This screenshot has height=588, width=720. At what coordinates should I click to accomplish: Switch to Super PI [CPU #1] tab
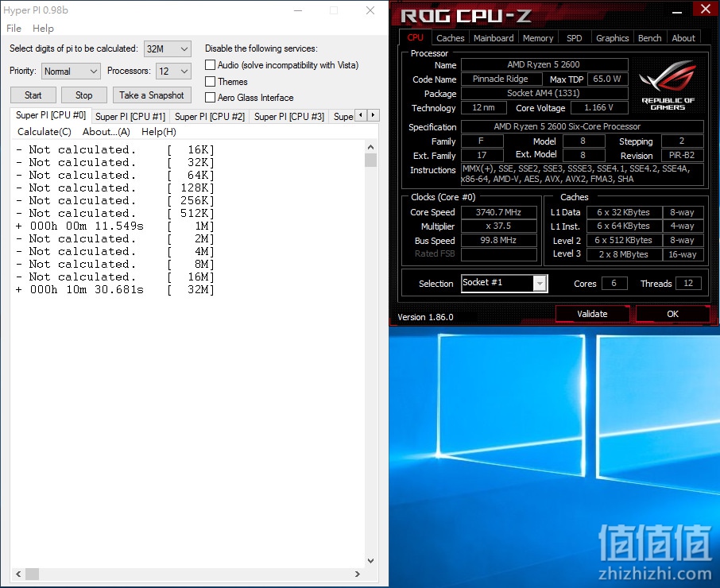pyautogui.click(x=130, y=117)
